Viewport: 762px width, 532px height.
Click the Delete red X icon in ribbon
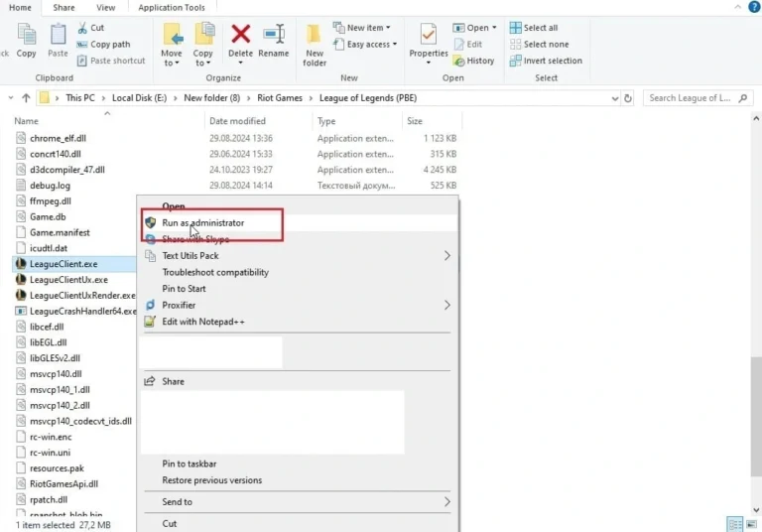[x=240, y=37]
